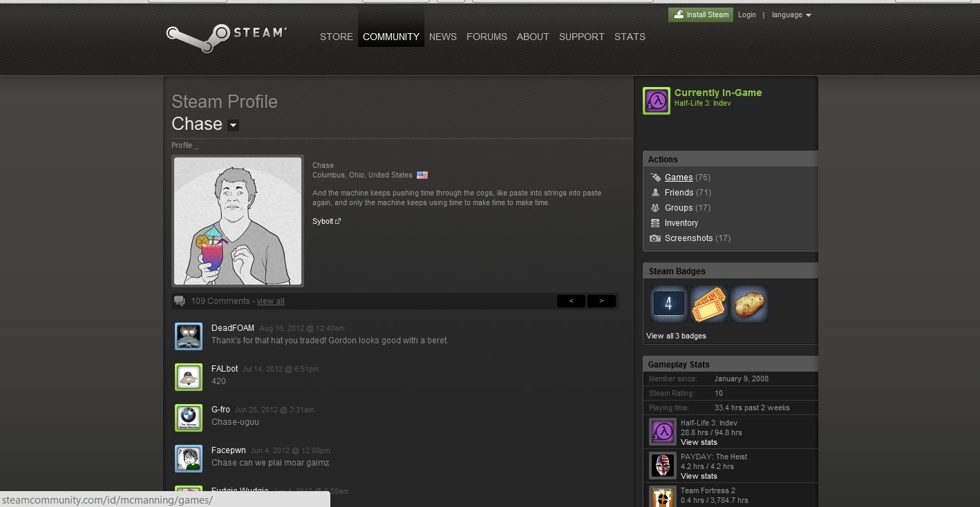Go to next comments page
980x507 pixels.
click(601, 301)
